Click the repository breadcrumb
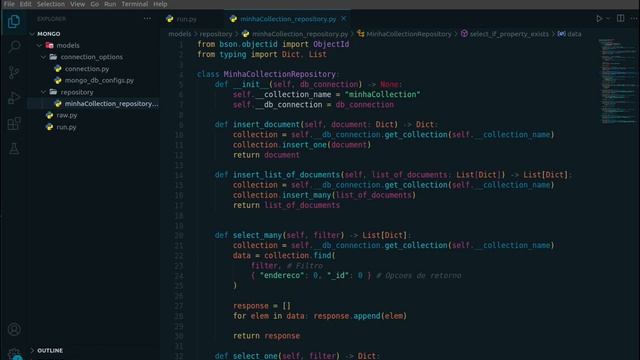The height and width of the screenshot is (360, 640). [216, 34]
